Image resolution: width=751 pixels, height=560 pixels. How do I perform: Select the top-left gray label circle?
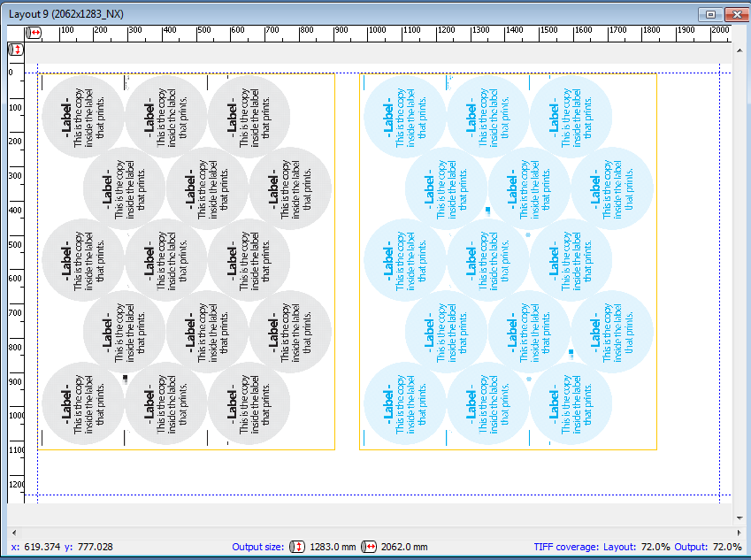point(82,116)
